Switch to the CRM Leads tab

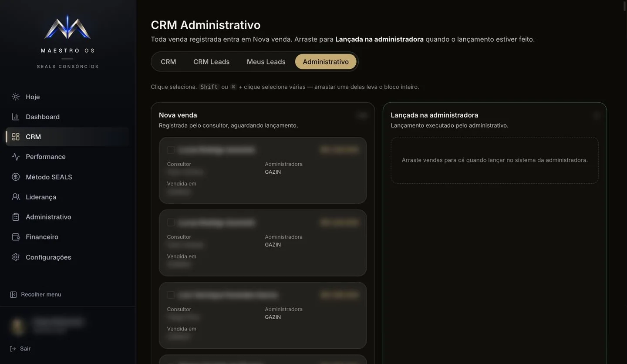tap(211, 62)
